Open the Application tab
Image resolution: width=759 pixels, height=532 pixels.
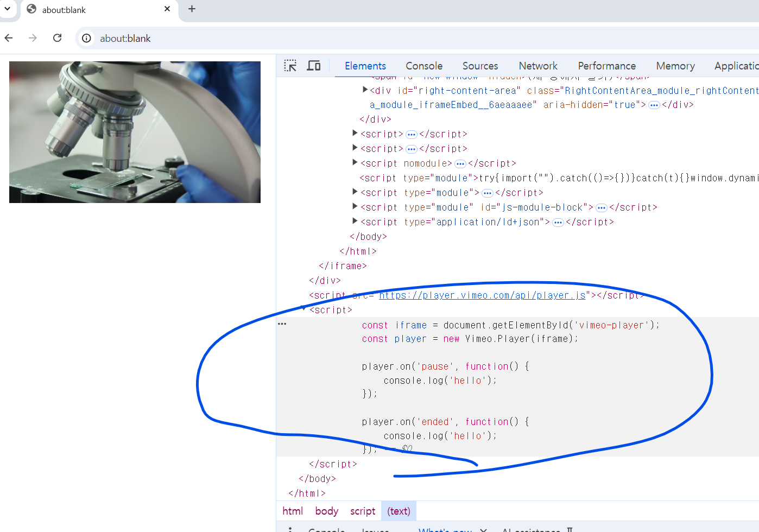point(736,66)
